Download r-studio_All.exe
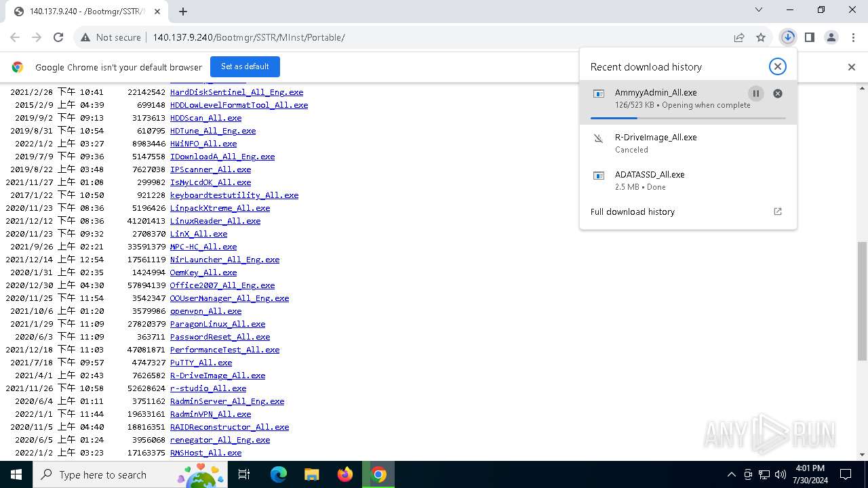This screenshot has height=488, width=868. 208,388
